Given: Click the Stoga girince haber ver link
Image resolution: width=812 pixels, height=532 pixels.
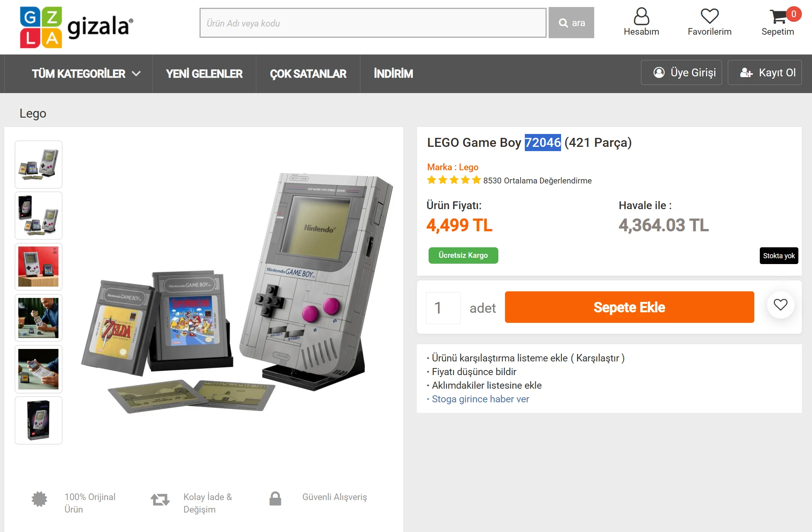Looking at the screenshot, I should tap(480, 399).
